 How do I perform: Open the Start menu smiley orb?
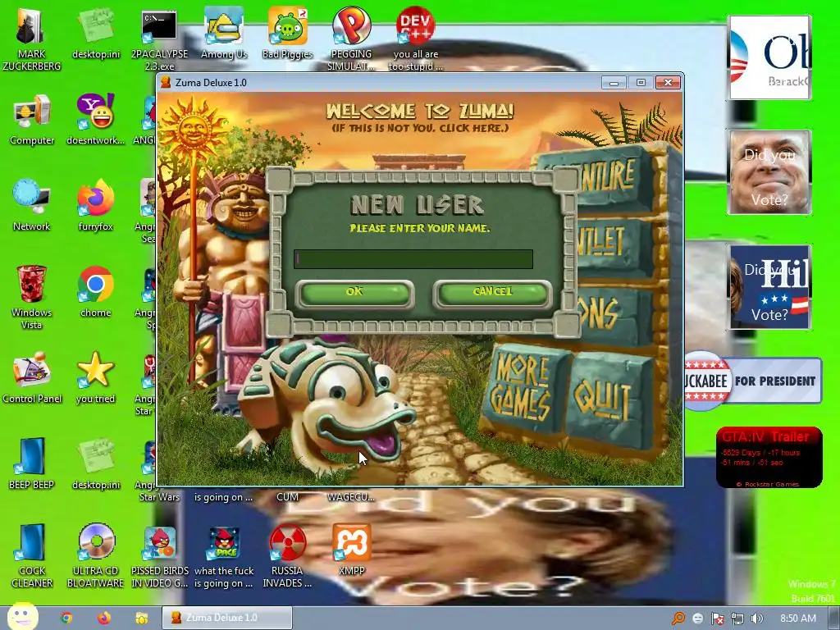[x=22, y=617]
